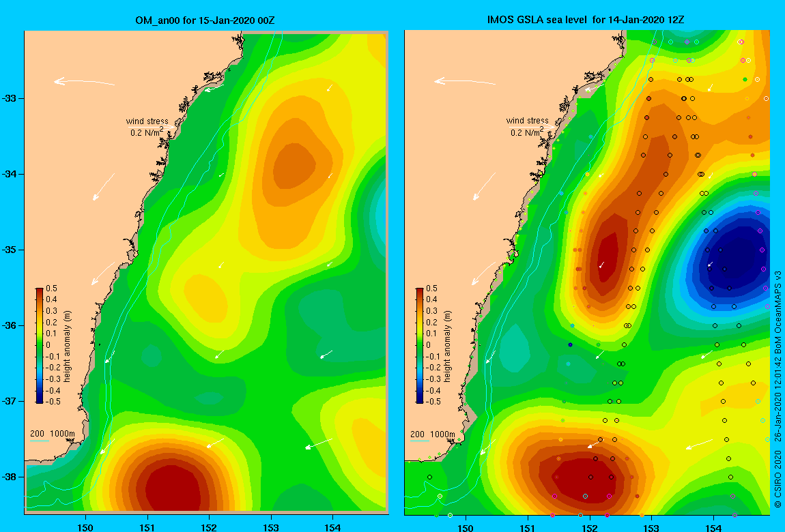Viewport: 785px width, 532px height.
Task: Click the vertical CSIRO 2020 BoM OceanMAPS credit
Action: (x=777, y=390)
